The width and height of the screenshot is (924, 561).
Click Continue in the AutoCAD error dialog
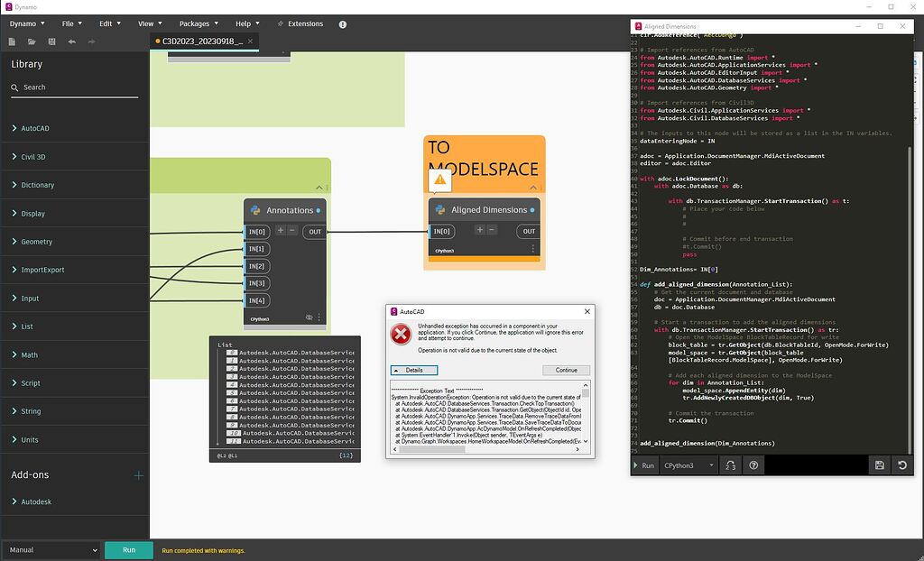click(x=567, y=370)
